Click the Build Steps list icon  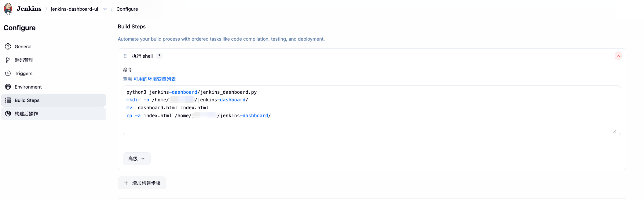pyautogui.click(x=8, y=100)
